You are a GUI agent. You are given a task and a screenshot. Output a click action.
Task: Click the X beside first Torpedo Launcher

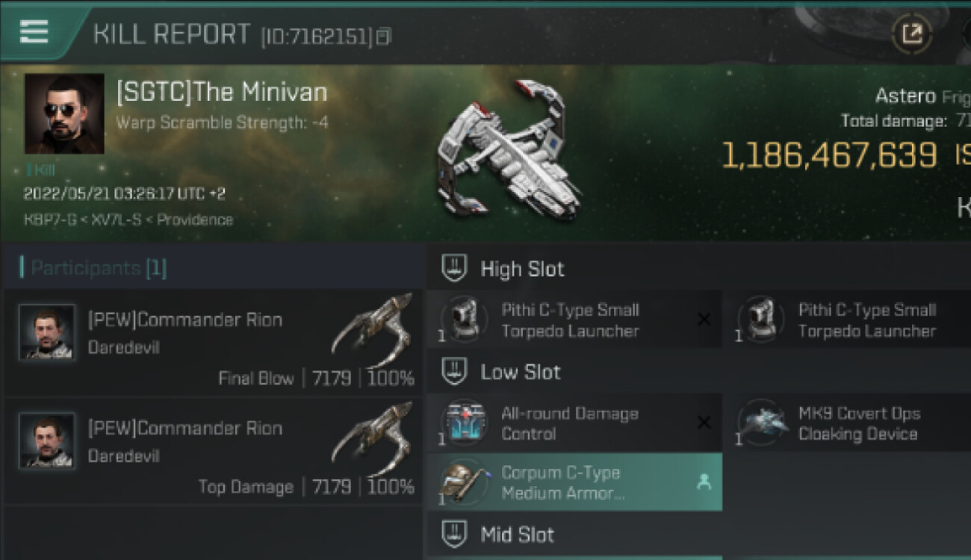703,320
